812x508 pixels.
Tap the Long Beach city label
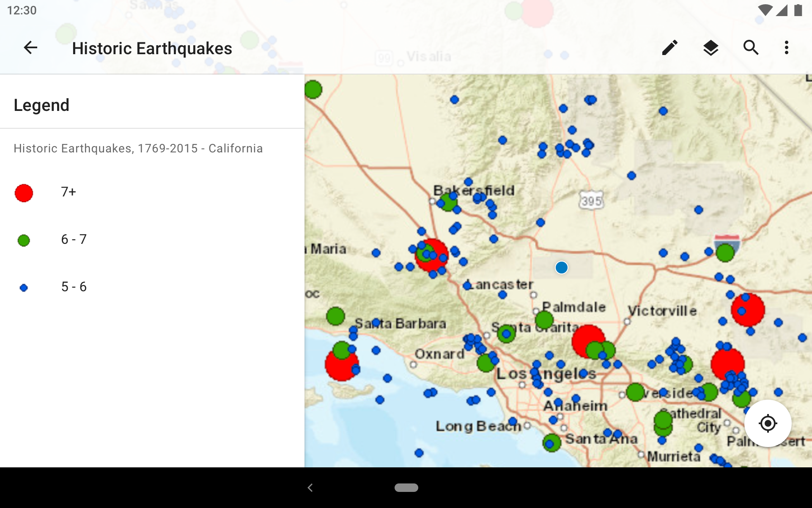coord(478,426)
